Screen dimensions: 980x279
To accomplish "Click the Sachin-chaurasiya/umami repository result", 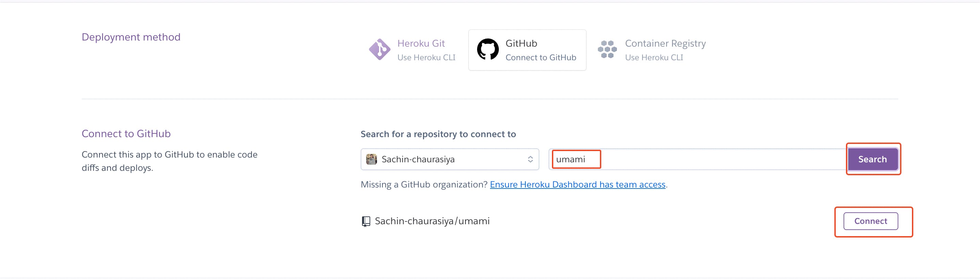I will (432, 221).
